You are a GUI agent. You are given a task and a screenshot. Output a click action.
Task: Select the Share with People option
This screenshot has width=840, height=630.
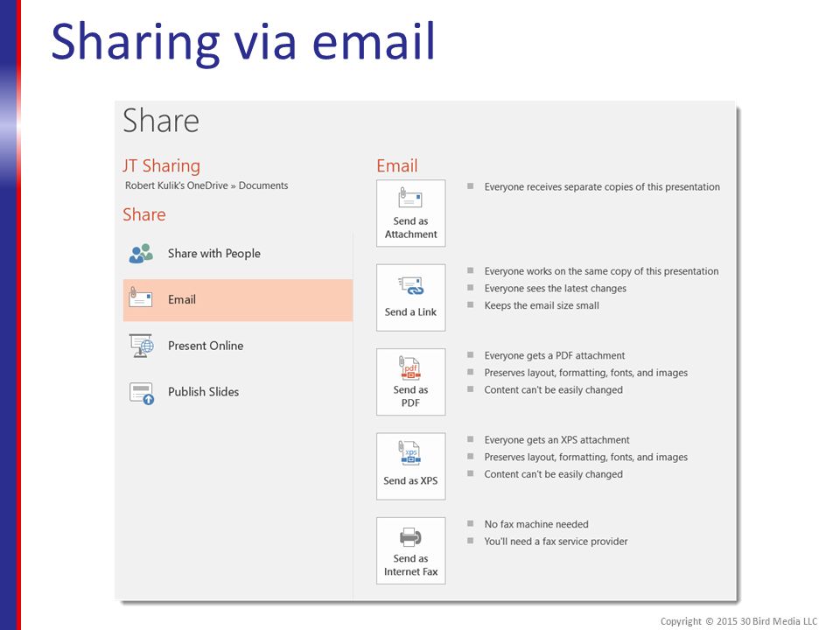238,254
